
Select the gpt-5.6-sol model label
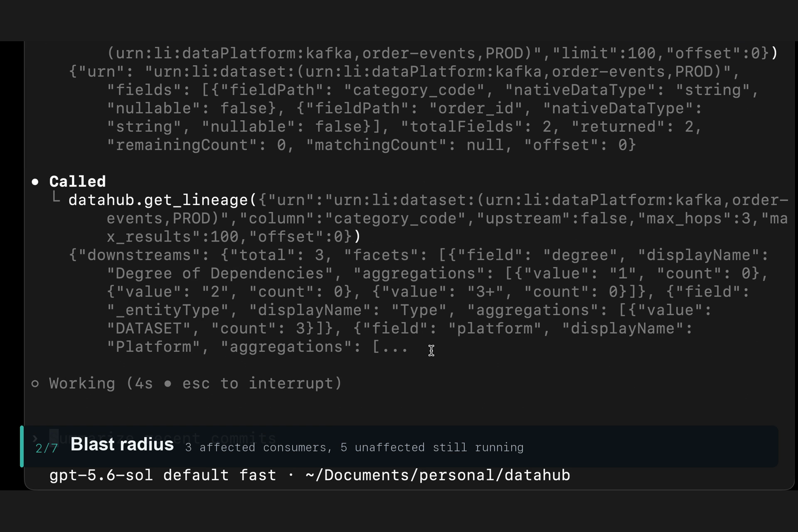(101, 475)
